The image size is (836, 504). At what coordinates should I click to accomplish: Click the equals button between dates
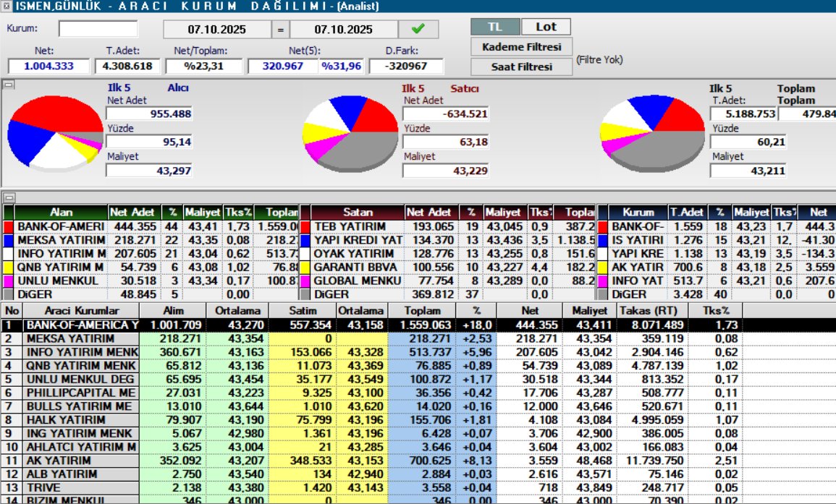(x=280, y=30)
